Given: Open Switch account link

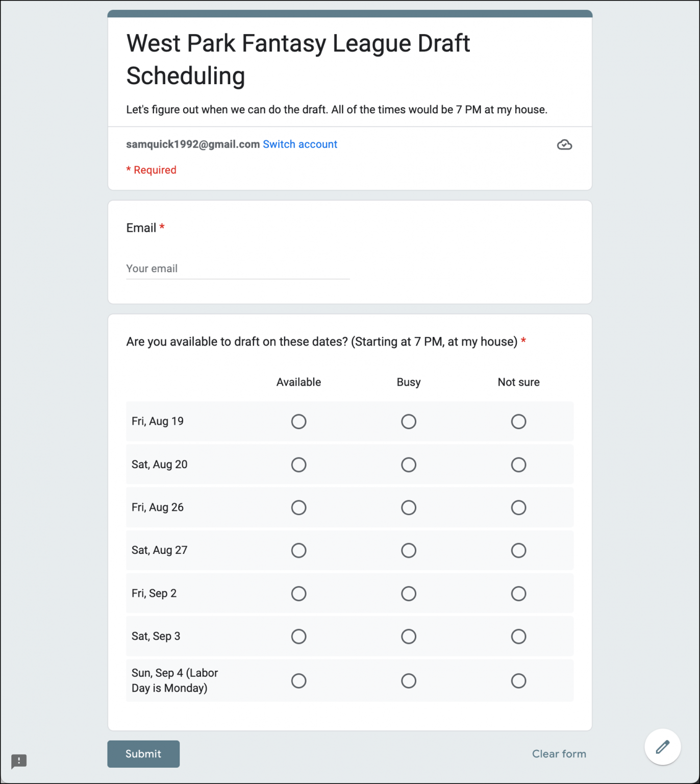Looking at the screenshot, I should (300, 144).
